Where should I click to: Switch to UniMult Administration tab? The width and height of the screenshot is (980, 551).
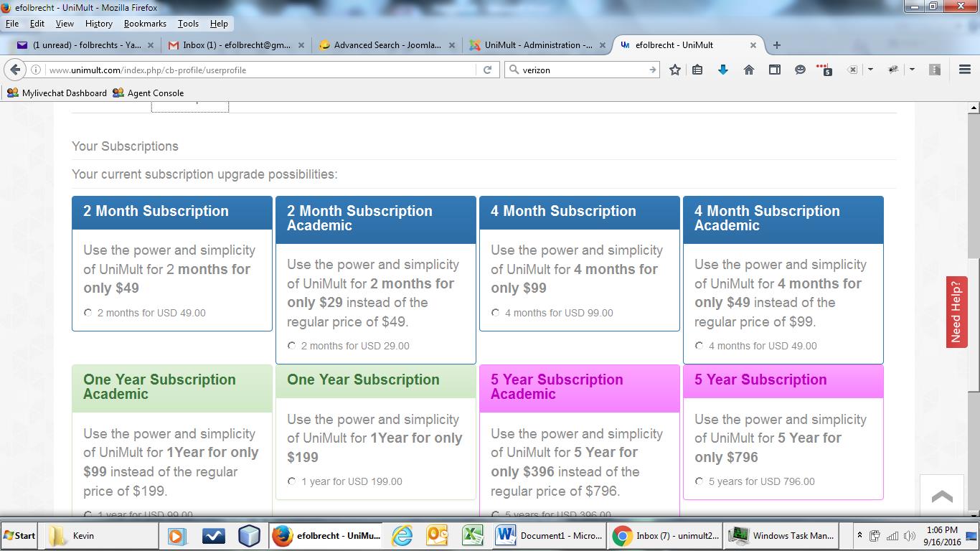(537, 44)
